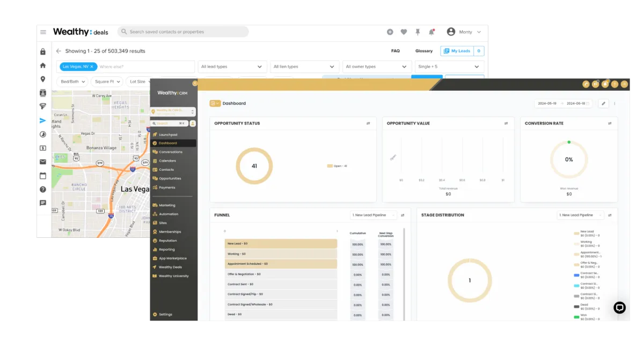Open the All owner types dropdown

(377, 67)
